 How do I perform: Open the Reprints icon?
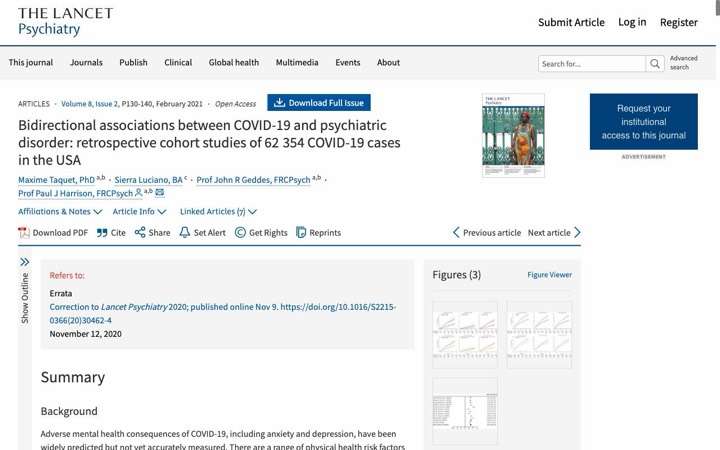(x=301, y=232)
